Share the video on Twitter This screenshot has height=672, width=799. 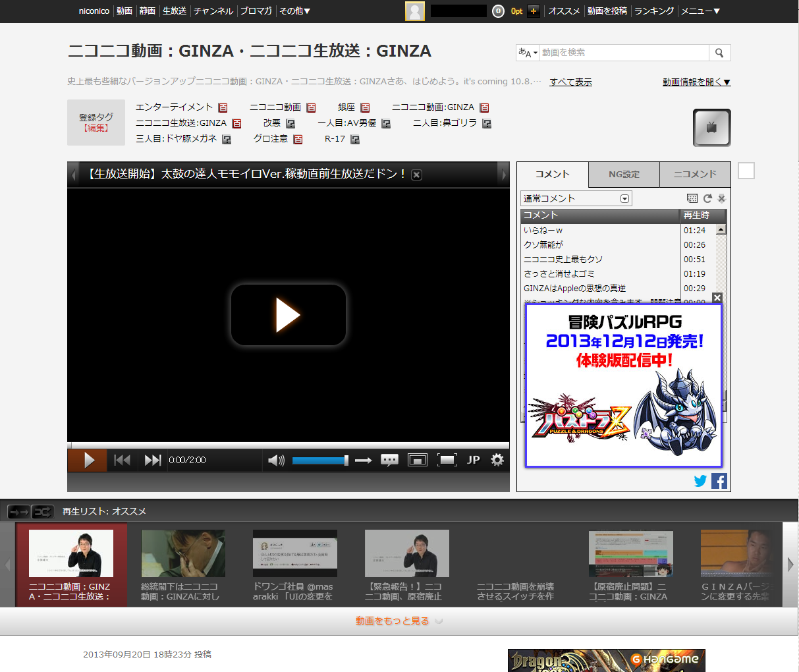[x=700, y=481]
